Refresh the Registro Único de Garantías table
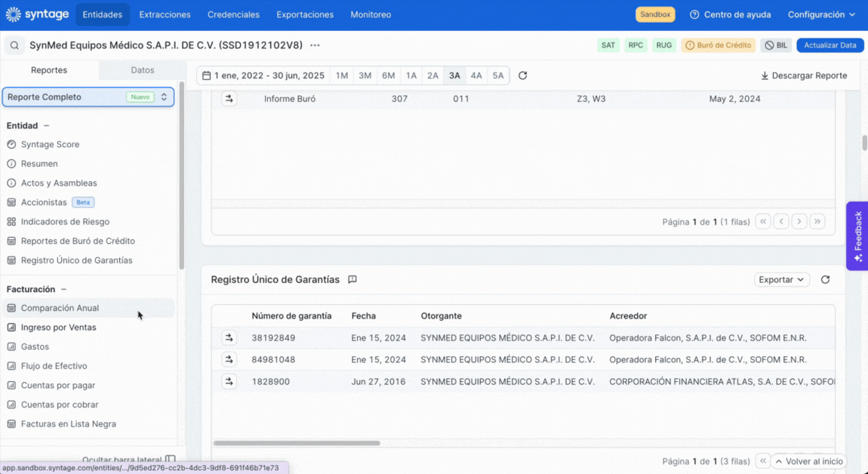The height and width of the screenshot is (474, 868). 826,279
